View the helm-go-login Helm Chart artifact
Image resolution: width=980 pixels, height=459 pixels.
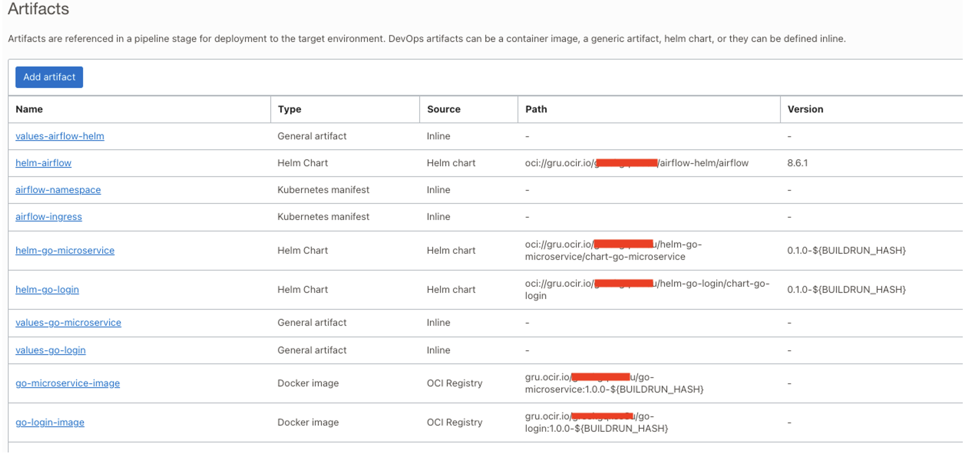point(47,289)
